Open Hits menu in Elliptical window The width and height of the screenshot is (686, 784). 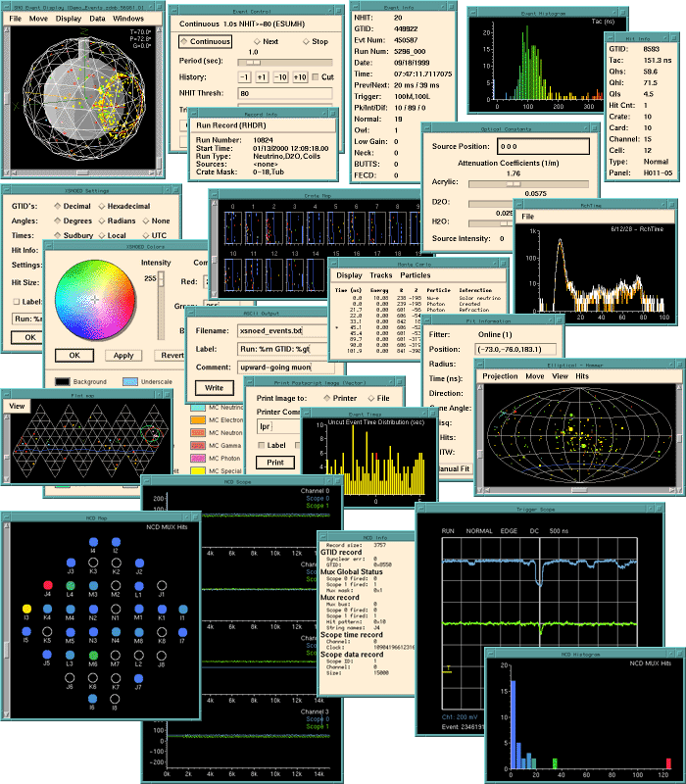[582, 376]
